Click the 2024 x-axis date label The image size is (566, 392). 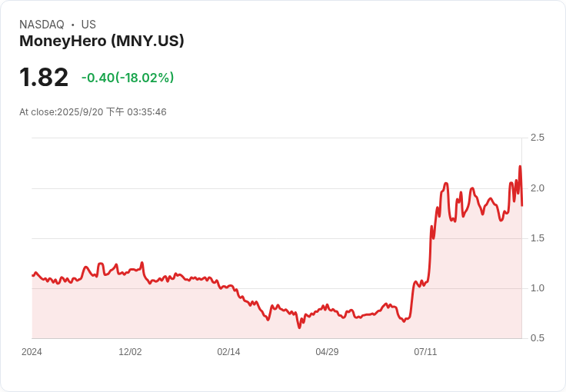(32, 352)
